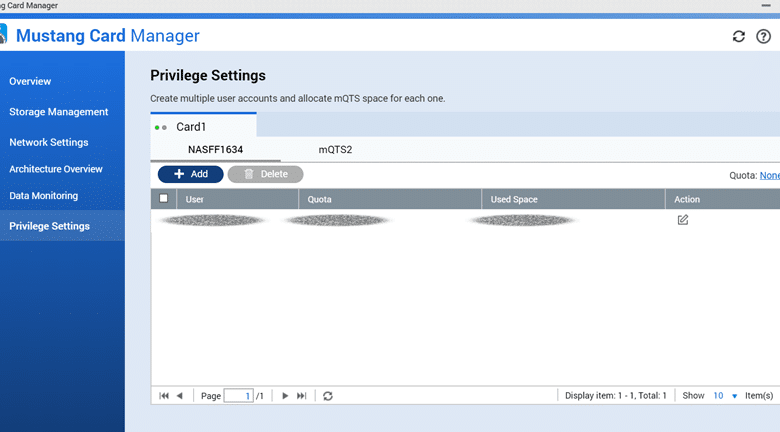This screenshot has height=432, width=780.
Task: Go to the next page
Action: tap(285, 396)
